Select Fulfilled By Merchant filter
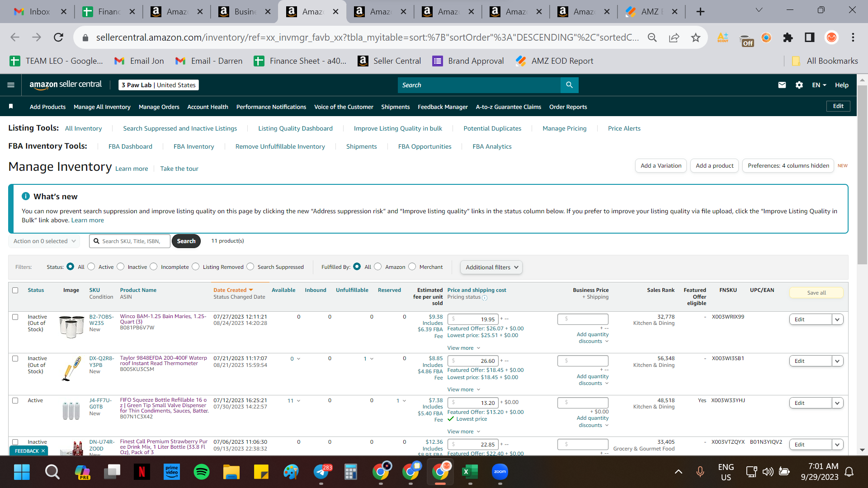The width and height of the screenshot is (868, 488). click(412, 267)
